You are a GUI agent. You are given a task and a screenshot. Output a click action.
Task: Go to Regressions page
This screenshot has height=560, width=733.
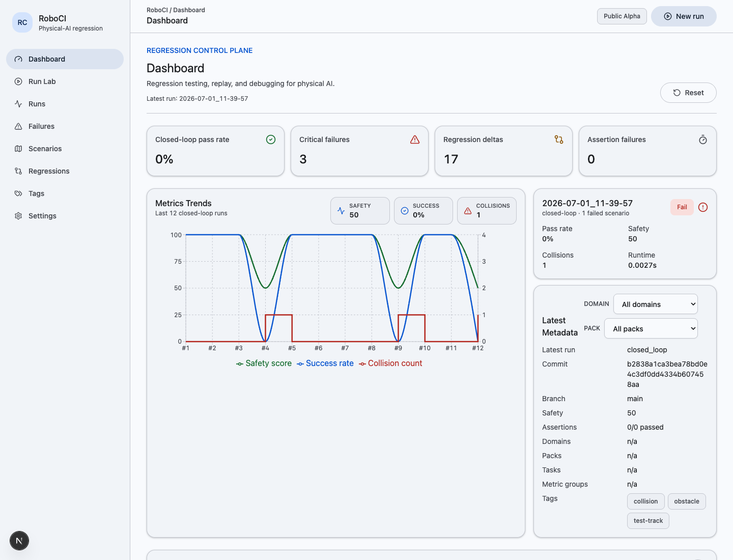pyautogui.click(x=65, y=171)
